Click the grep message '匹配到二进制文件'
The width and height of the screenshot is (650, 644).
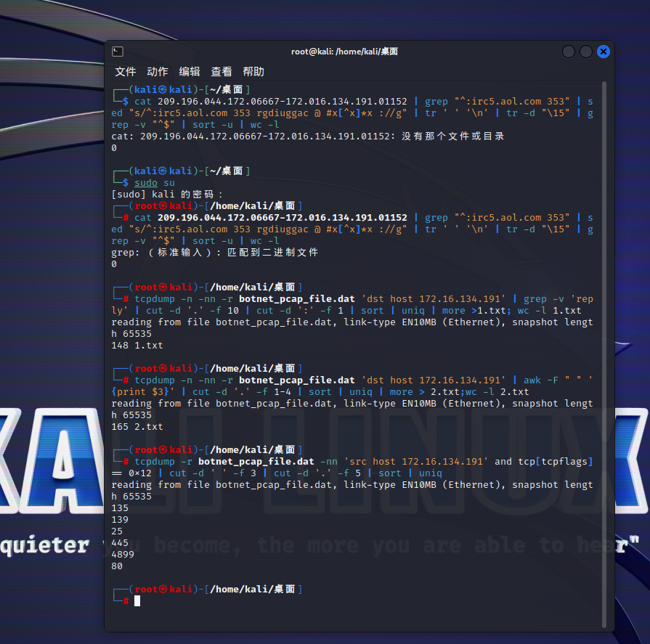point(273,252)
